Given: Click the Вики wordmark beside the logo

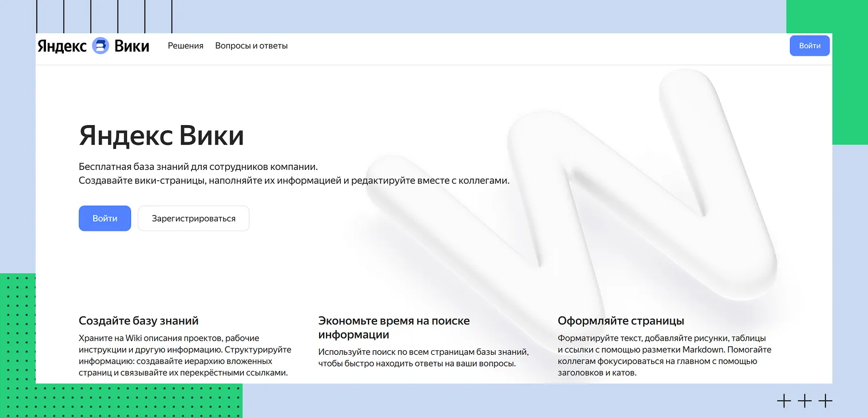Looking at the screenshot, I should (132, 46).
